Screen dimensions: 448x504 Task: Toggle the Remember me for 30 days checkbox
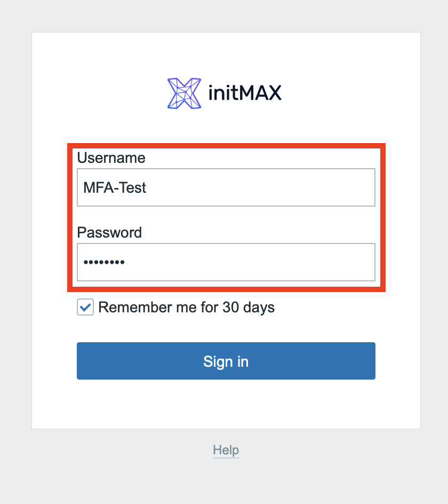point(85,308)
